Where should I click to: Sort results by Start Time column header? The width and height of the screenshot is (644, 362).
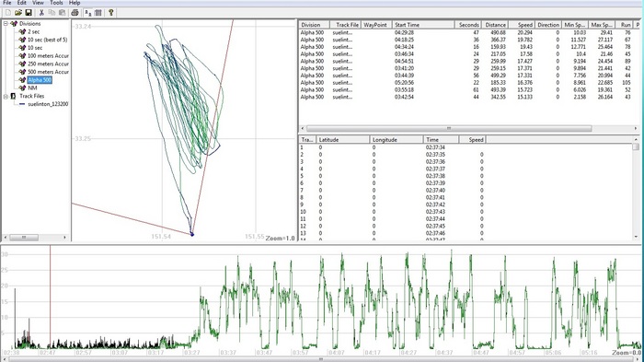coord(423,25)
